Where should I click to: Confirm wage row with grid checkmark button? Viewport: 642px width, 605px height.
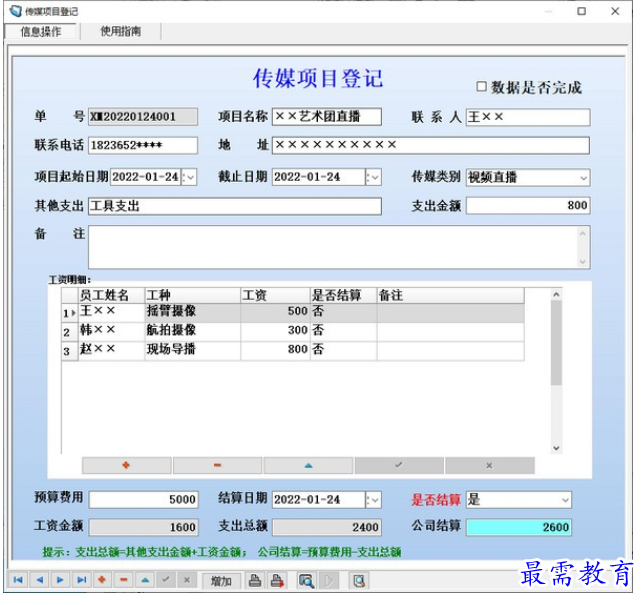point(399,465)
